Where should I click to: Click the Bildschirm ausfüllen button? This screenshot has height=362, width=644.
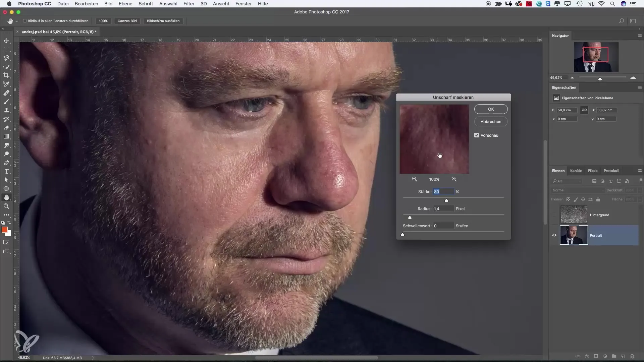tap(163, 21)
